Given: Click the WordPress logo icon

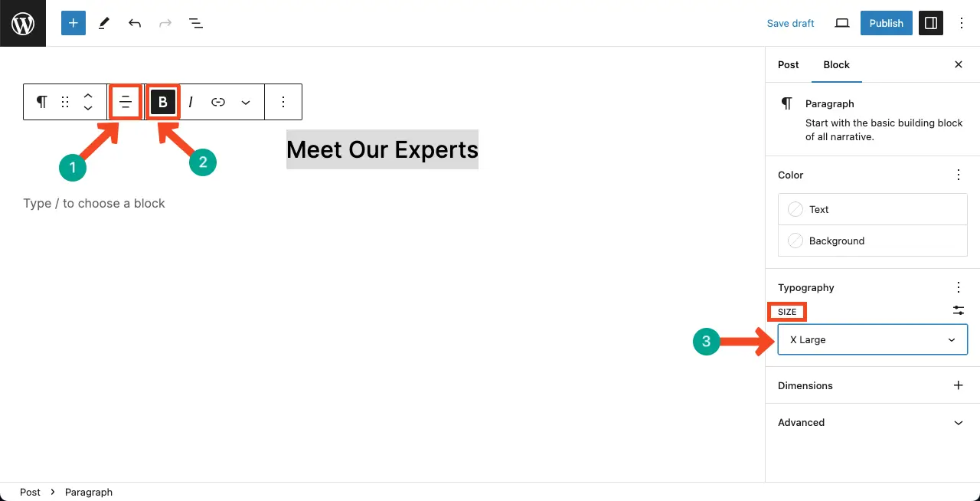Looking at the screenshot, I should (x=23, y=23).
